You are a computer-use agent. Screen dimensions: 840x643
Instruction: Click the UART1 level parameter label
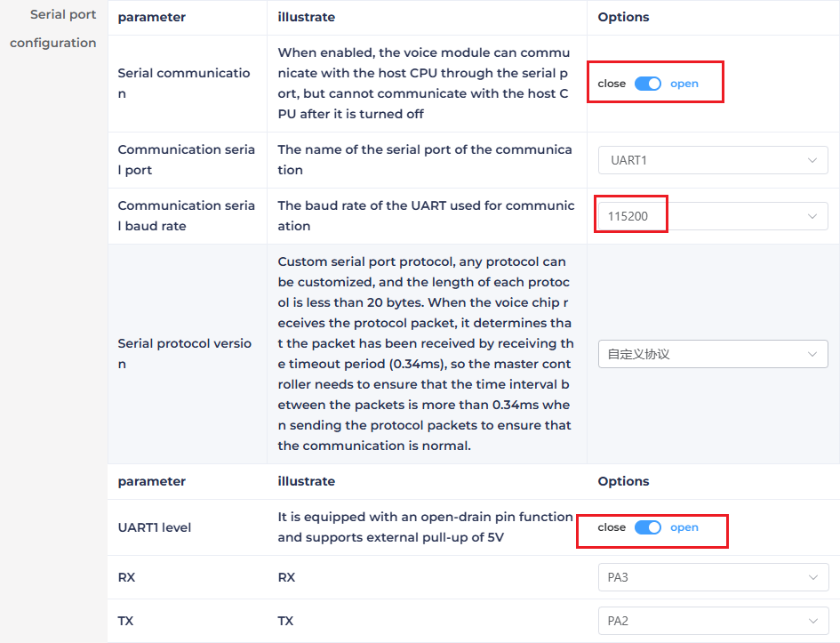[155, 527]
